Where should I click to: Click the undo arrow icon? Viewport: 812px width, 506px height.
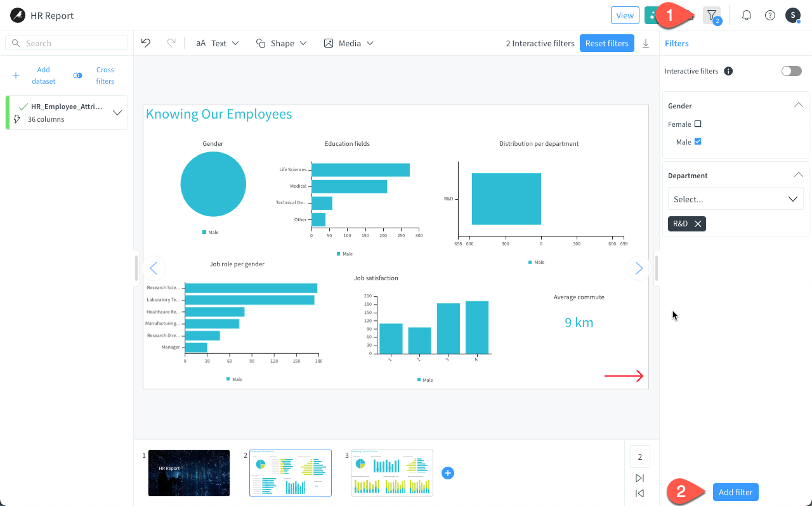coord(146,43)
